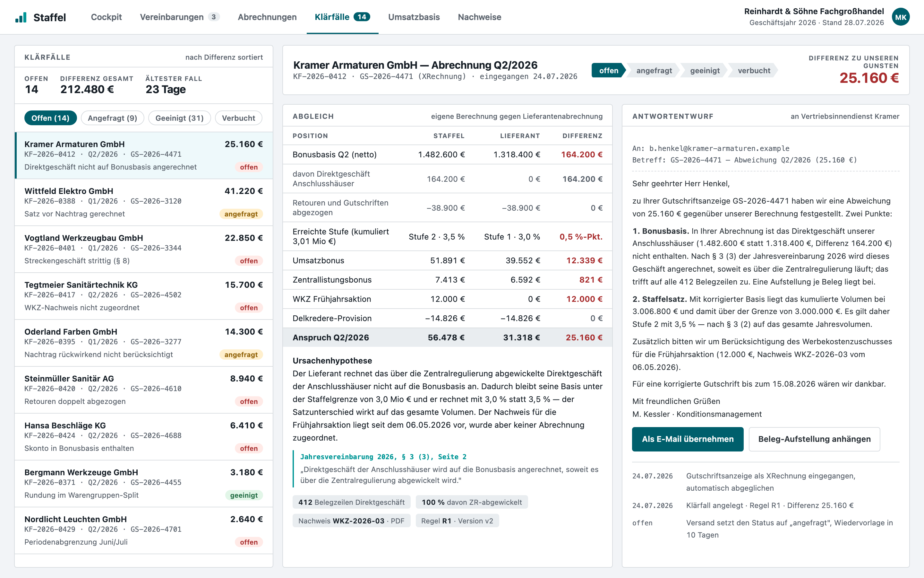Click the 'Regel R1 · Version v2' chip
Viewport: 924px width, 578px height.
point(457,521)
